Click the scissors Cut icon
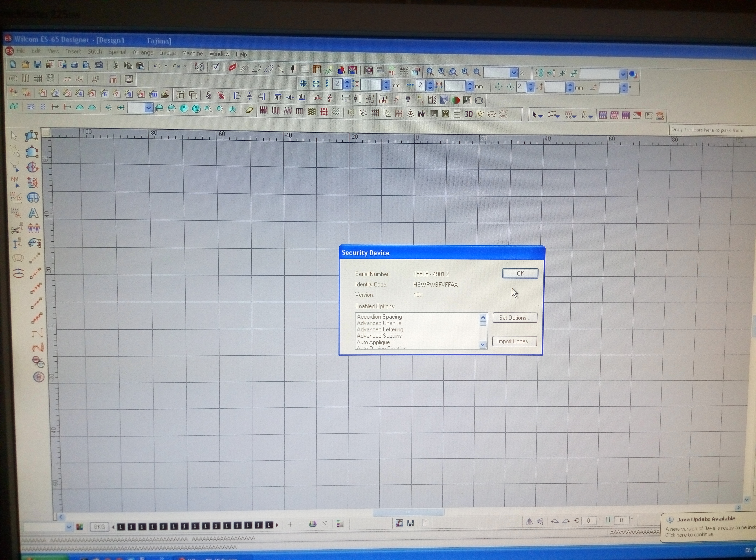The width and height of the screenshot is (756, 560). click(116, 65)
